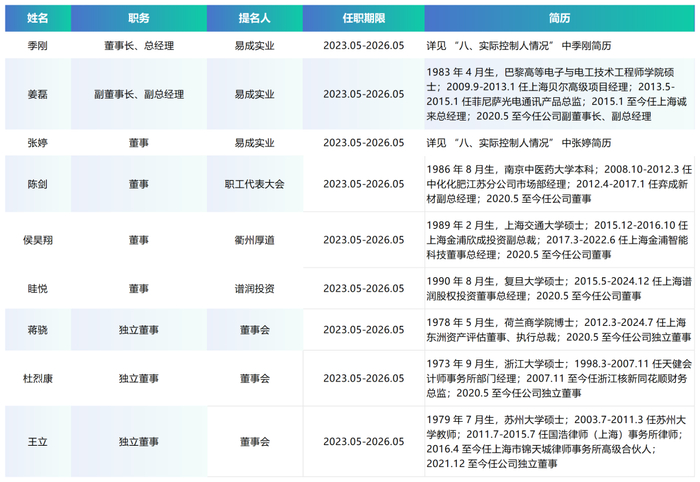Click 董事会 in 杜烈康's row

254,378
